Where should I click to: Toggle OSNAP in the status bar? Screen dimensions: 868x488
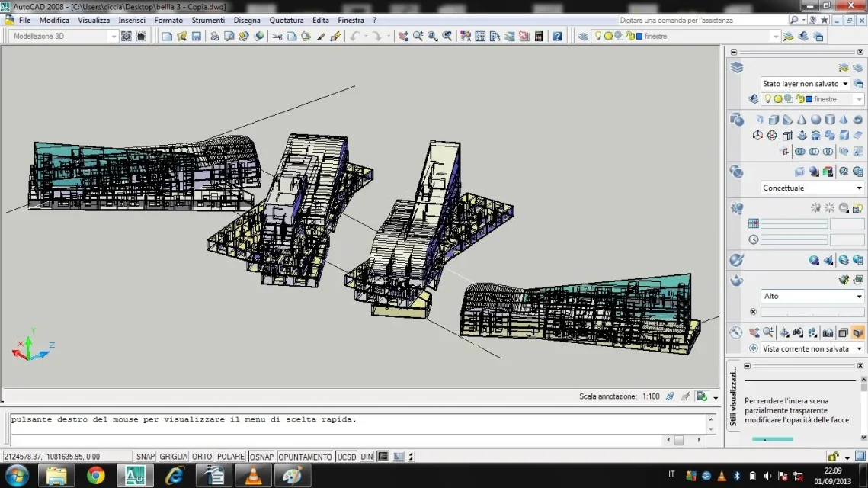click(x=261, y=457)
